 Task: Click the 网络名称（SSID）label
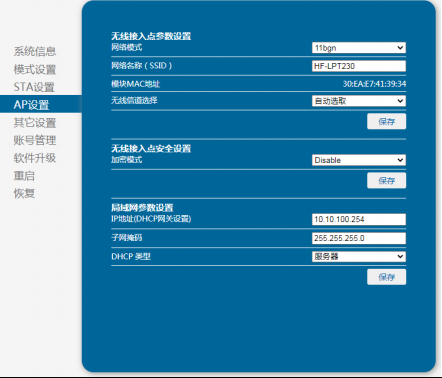tap(141, 66)
